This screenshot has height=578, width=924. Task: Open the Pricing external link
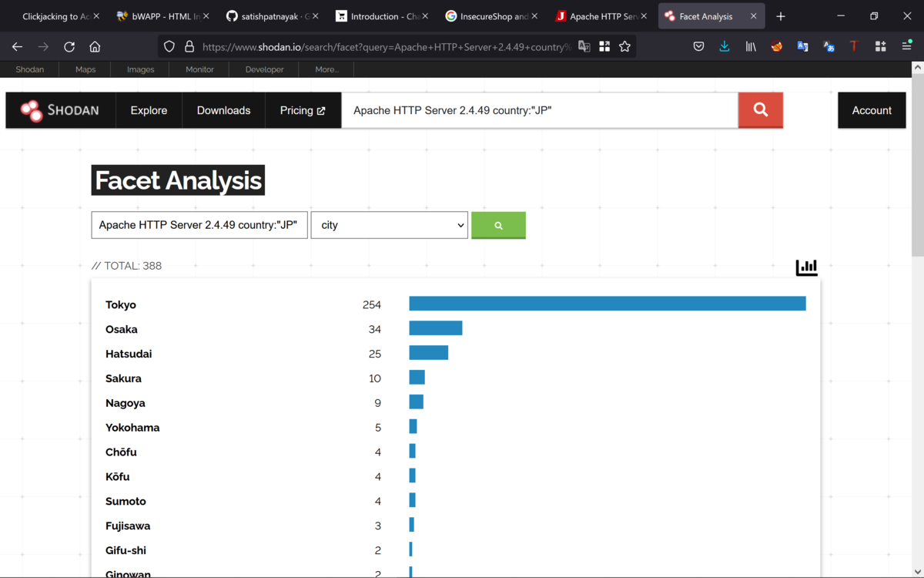click(303, 110)
